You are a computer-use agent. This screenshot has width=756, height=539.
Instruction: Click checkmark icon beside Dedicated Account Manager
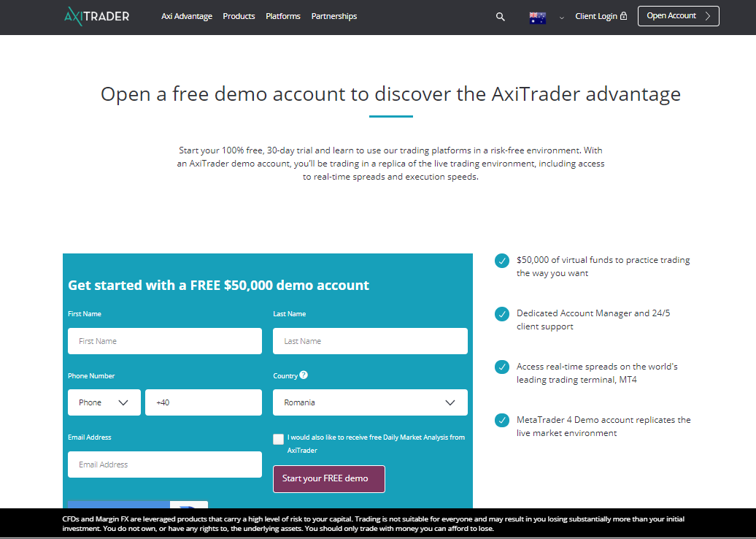click(502, 313)
